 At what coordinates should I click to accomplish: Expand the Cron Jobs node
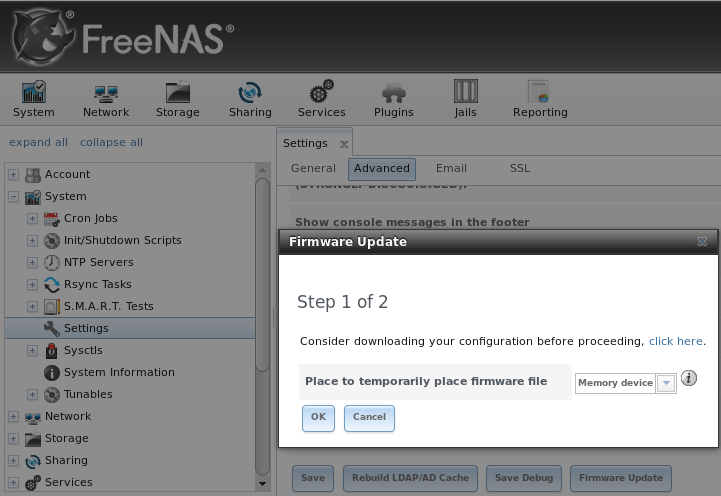[x=32, y=219]
